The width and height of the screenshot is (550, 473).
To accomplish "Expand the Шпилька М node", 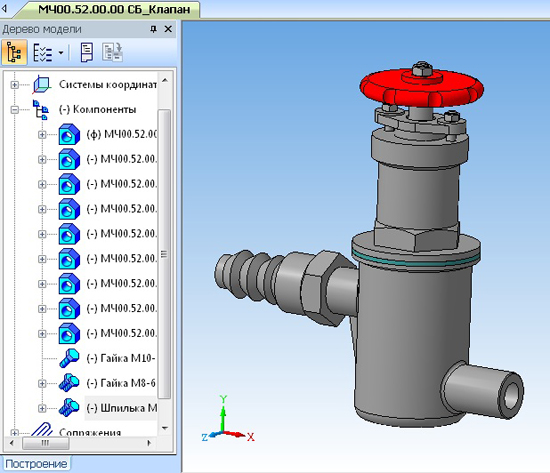I will (x=42, y=408).
